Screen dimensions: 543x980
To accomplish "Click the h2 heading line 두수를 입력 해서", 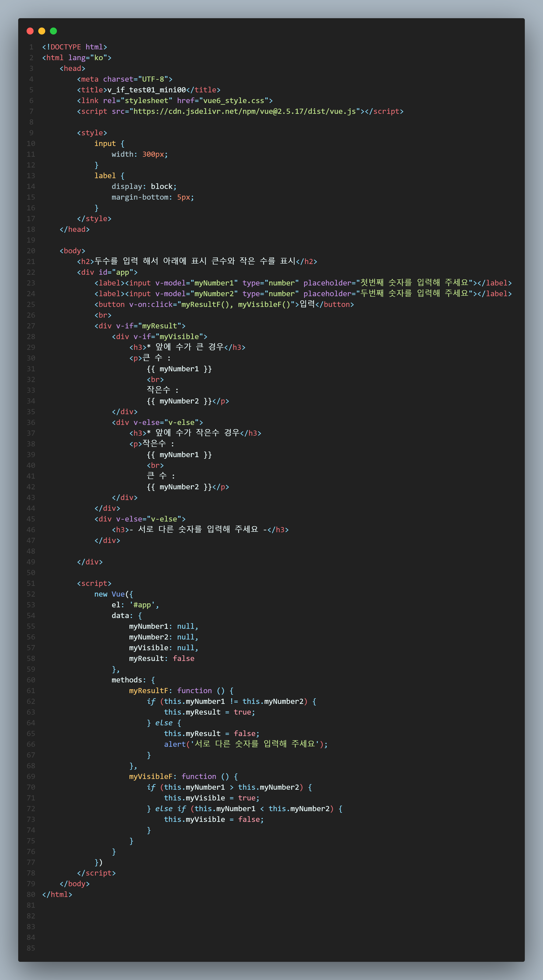I will tap(197, 261).
